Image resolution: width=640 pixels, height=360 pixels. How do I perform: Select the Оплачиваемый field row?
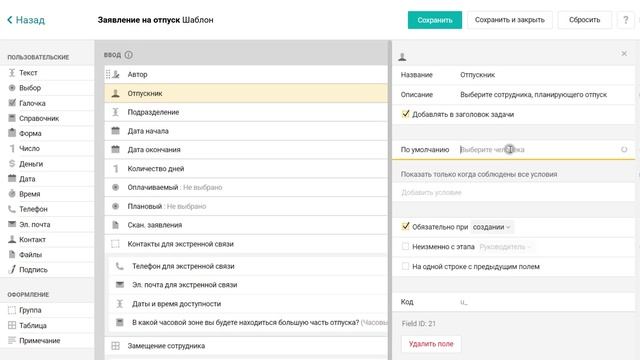[246, 187]
